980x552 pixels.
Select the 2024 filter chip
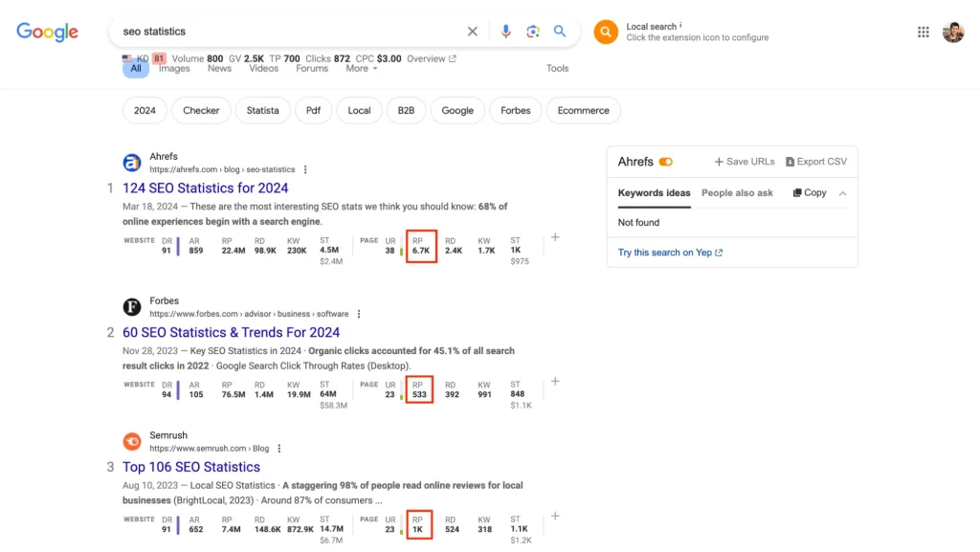pos(145,111)
